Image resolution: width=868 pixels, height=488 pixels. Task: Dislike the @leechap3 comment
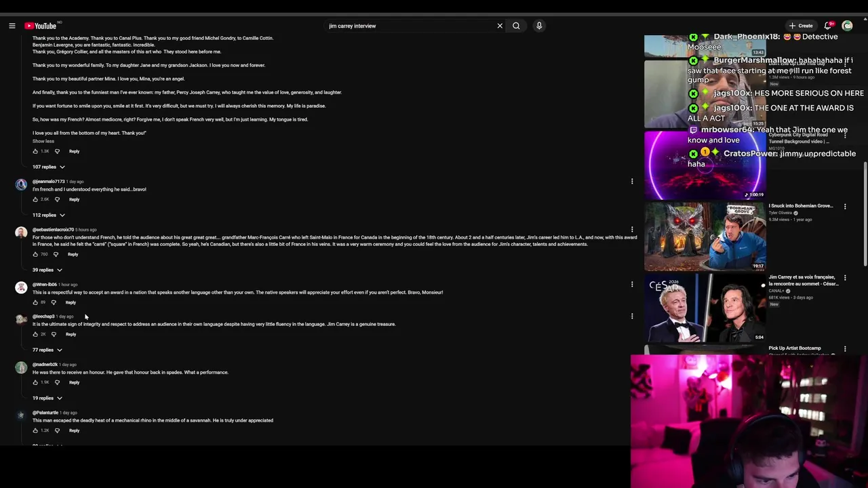click(54, 334)
